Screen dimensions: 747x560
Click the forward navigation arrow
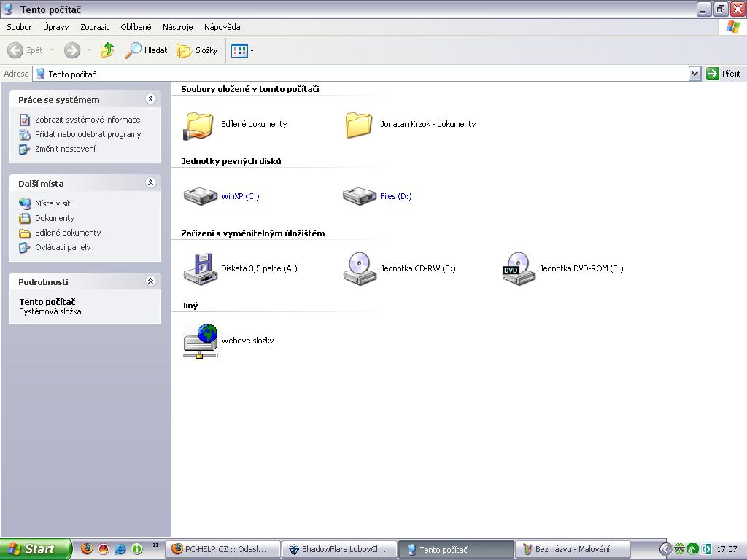72,50
